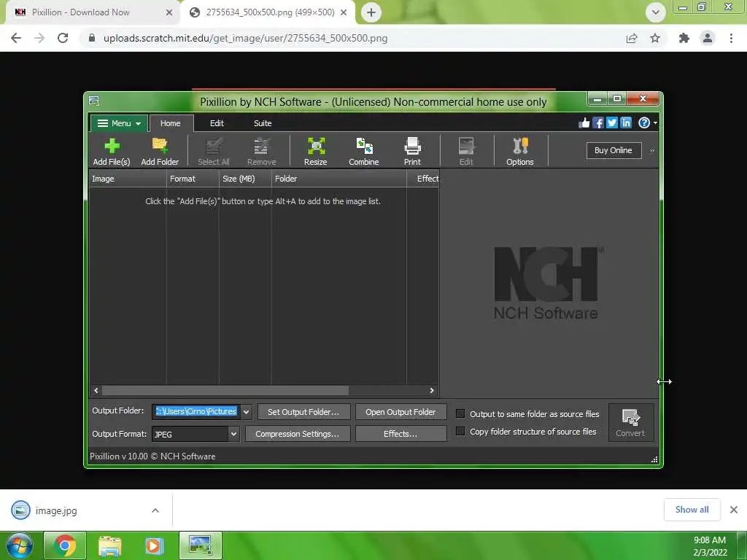
Task: Click the Select All toolbar icon
Action: (x=214, y=146)
